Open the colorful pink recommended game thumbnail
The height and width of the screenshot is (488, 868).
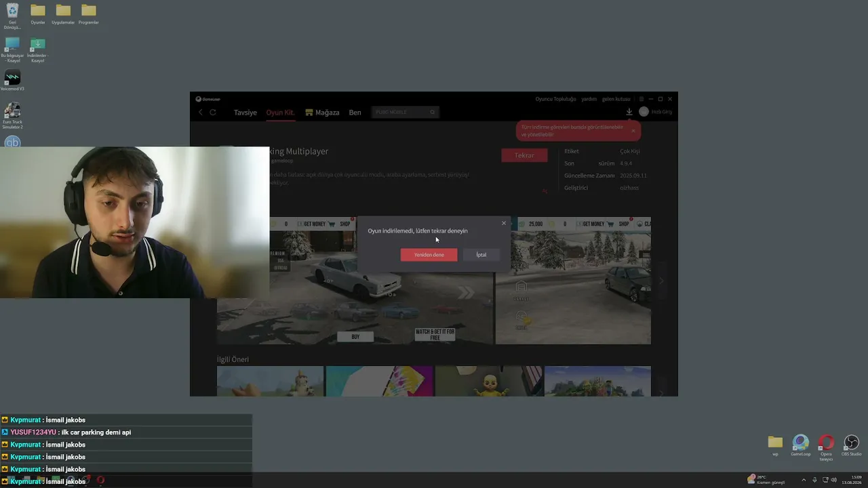click(379, 381)
